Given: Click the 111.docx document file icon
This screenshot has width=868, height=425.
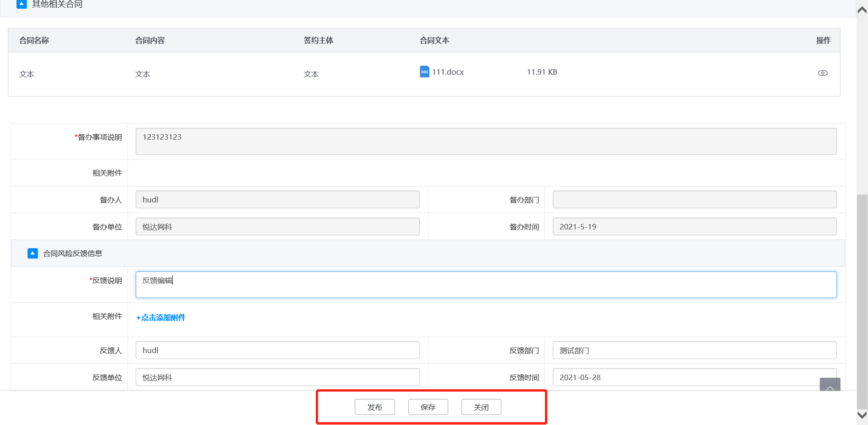Looking at the screenshot, I should [424, 72].
